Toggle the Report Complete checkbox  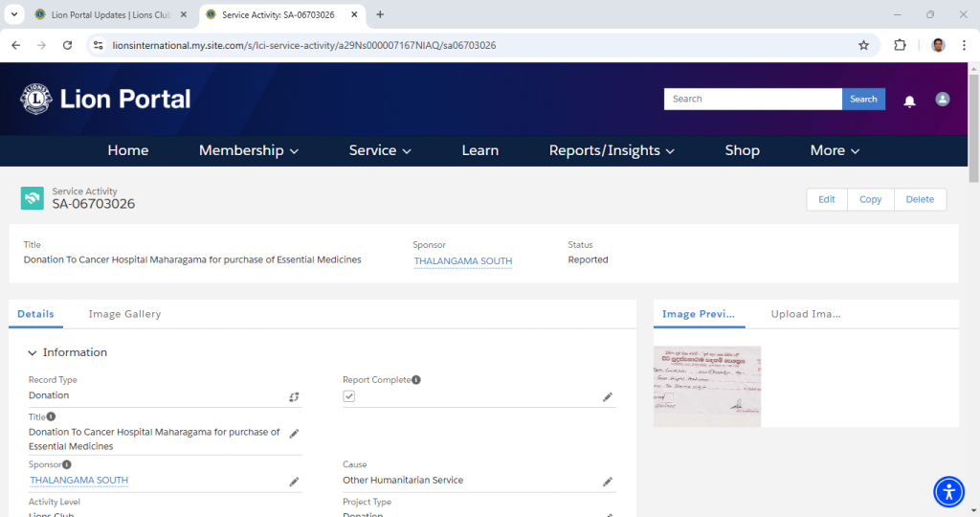click(348, 396)
